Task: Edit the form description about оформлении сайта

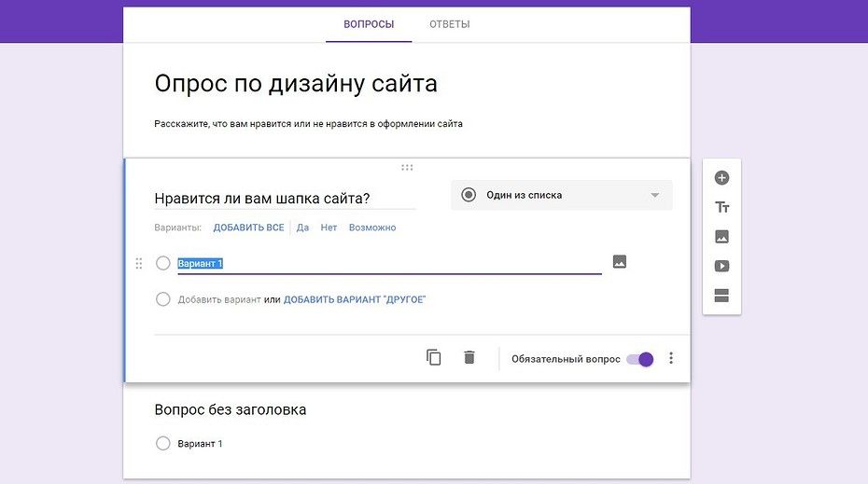Action: click(x=308, y=124)
